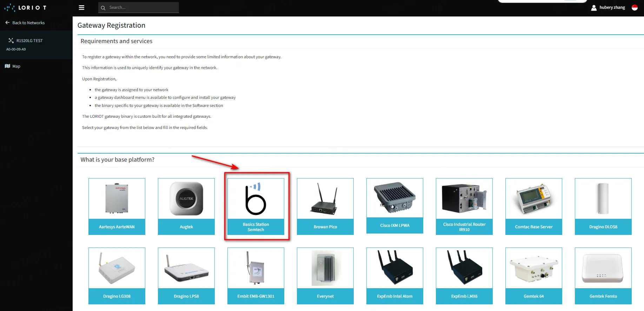Click the language flag icon
The image size is (644, 311).
[635, 8]
